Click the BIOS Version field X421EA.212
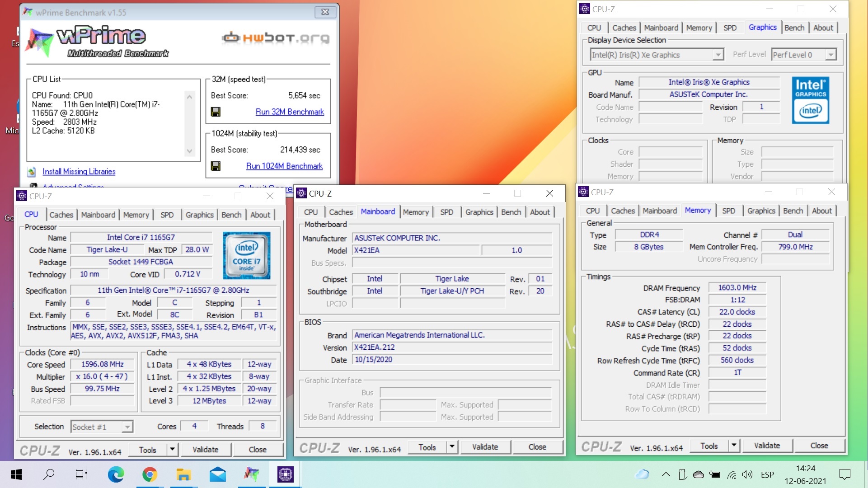This screenshot has height=488, width=868. point(452,347)
